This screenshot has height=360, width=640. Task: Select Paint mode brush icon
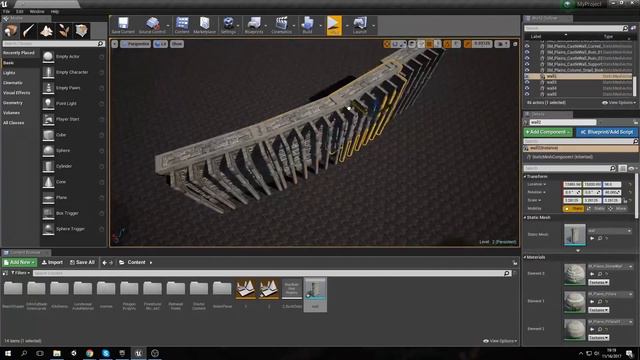(x=29, y=31)
